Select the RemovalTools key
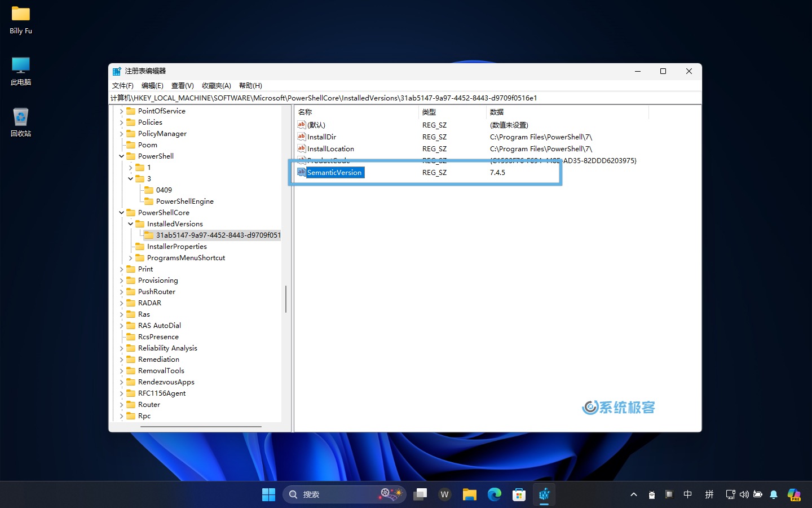Screen dimensions: 812x508 [x=161, y=370]
